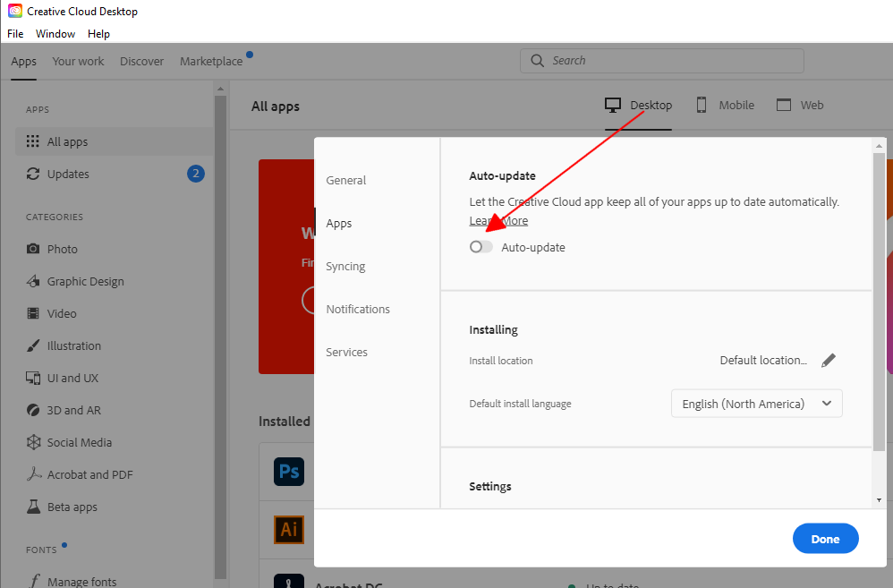Open the 3D and AR category
Viewport: 893px width, 588px height.
pos(32,410)
